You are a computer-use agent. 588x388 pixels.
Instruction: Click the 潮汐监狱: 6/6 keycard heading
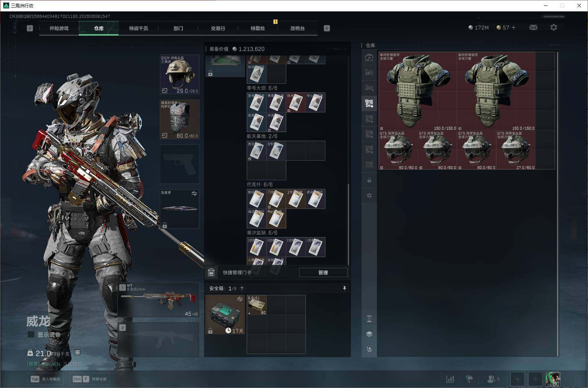tap(262, 233)
